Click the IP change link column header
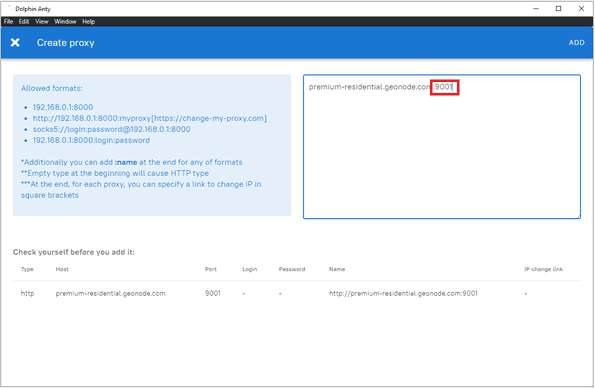595x388 pixels. (543, 269)
